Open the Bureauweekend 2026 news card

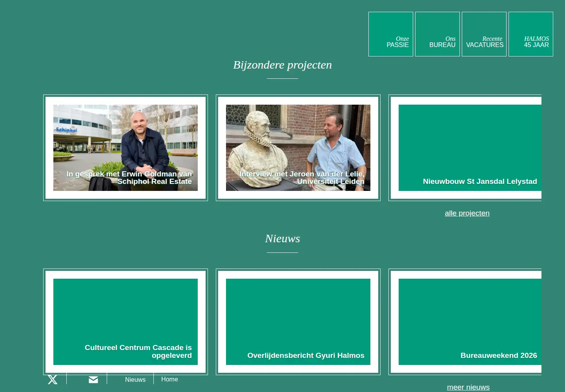coord(465,322)
